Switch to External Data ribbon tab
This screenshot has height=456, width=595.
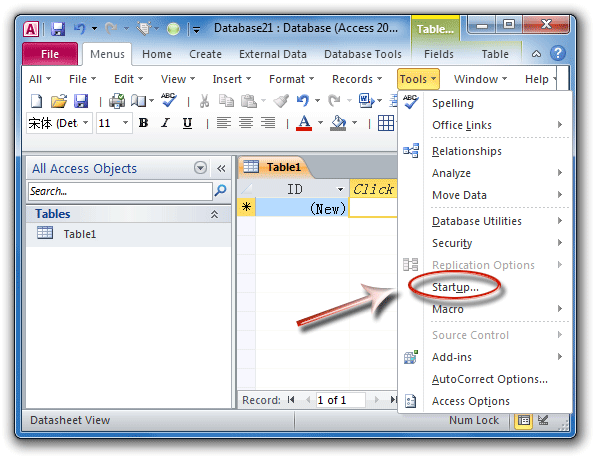click(272, 54)
